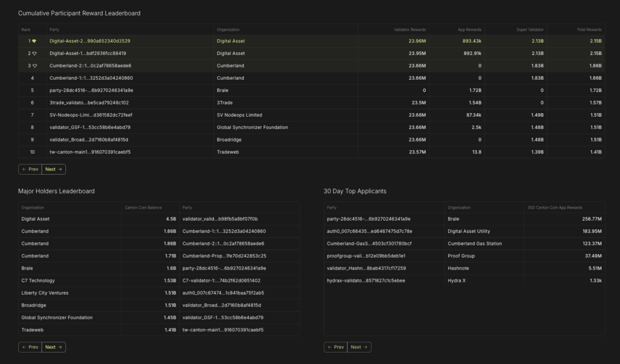Click Prev under Major Holders Leaderboard
Screen dimensions: 620x364
30,348
